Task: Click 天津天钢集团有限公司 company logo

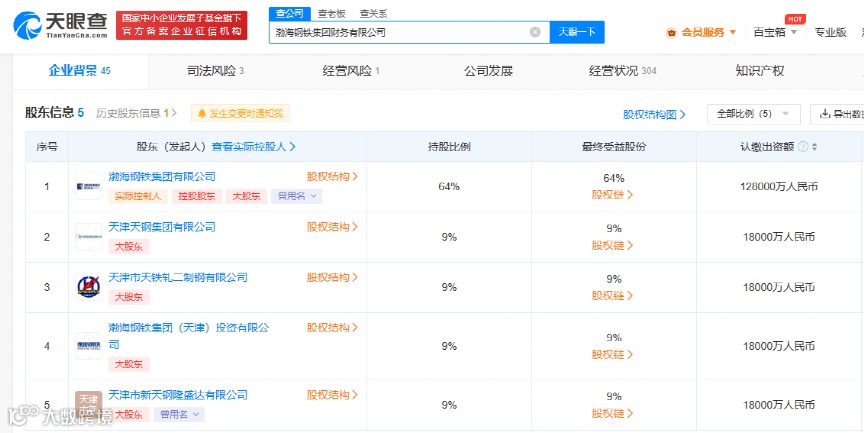Action: (88, 237)
